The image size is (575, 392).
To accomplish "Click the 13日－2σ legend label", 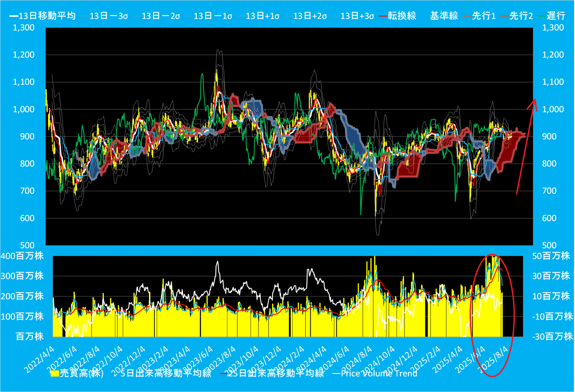I will pos(161,16).
